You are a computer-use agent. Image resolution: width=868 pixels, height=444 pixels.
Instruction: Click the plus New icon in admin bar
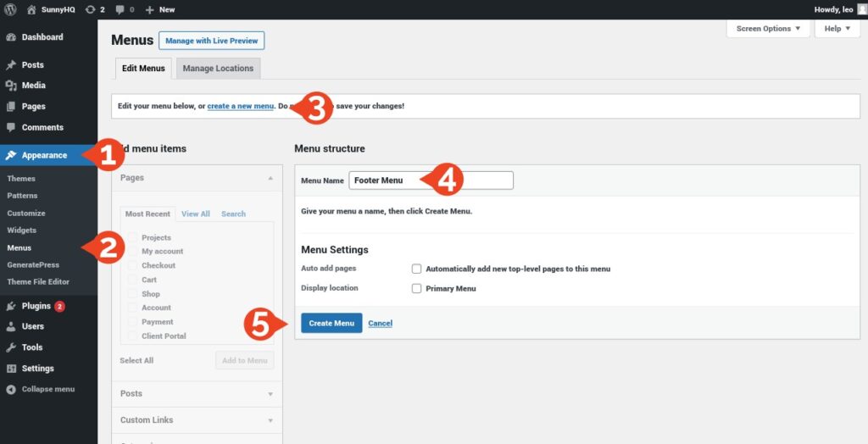[149, 9]
